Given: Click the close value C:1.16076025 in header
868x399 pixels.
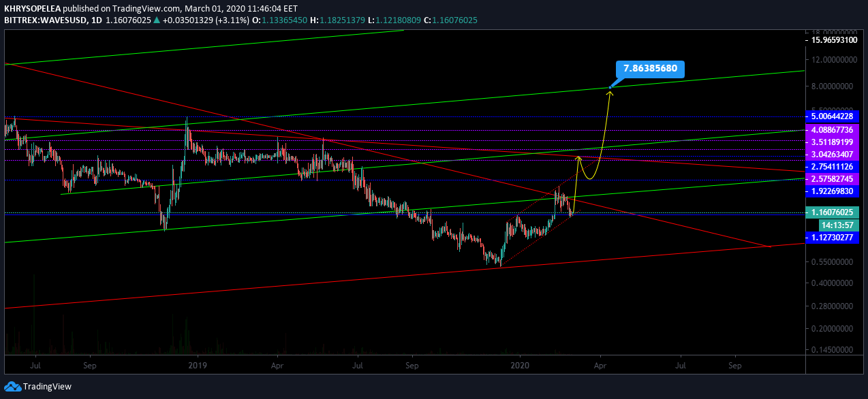Looking at the screenshot, I should [x=450, y=20].
